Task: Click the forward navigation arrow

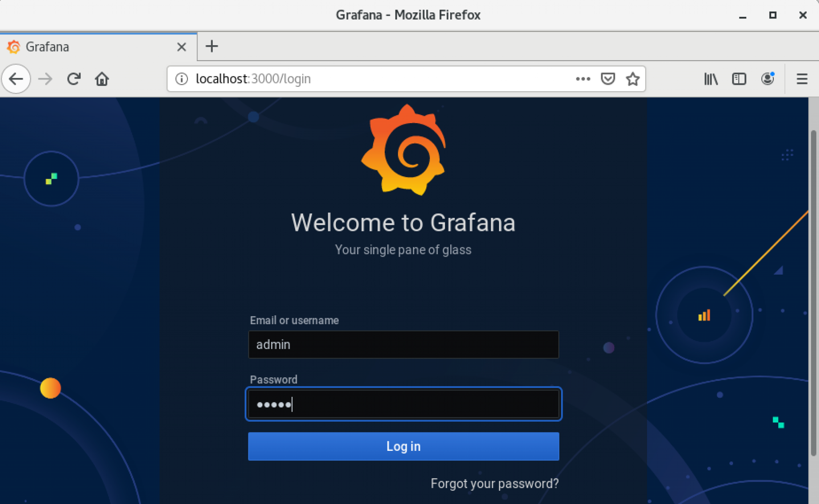Action: pos(45,79)
